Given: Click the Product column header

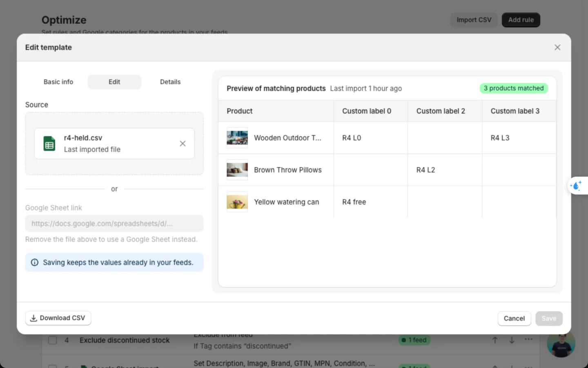Looking at the screenshot, I should (276, 111).
